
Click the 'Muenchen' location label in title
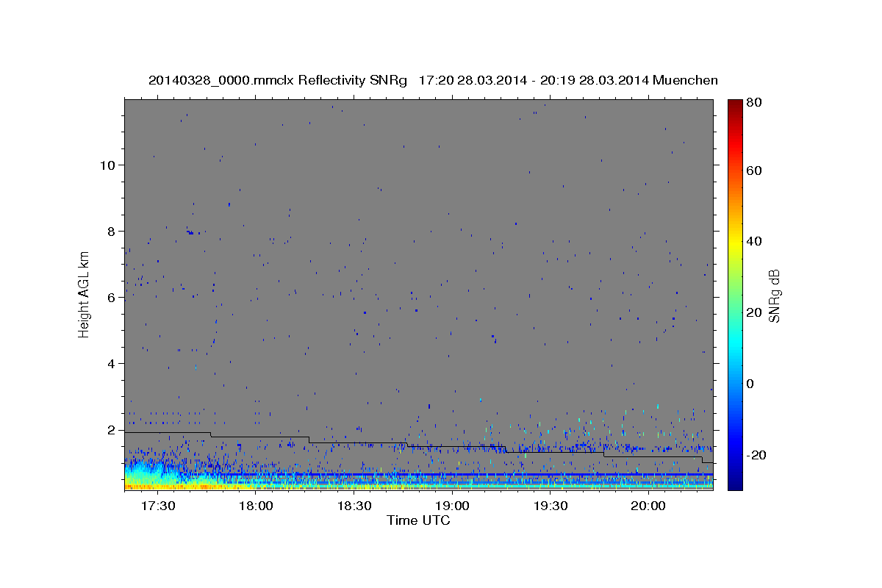click(685, 81)
